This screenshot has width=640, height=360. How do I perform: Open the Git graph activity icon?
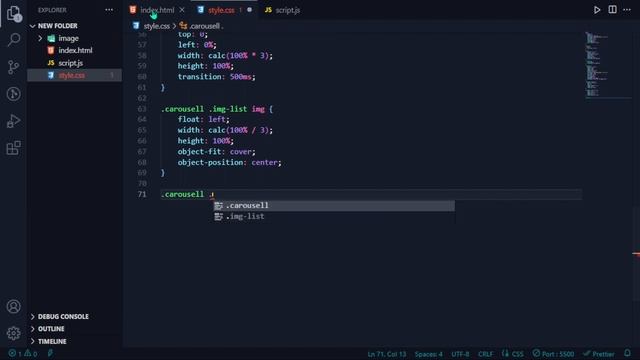coord(13,94)
